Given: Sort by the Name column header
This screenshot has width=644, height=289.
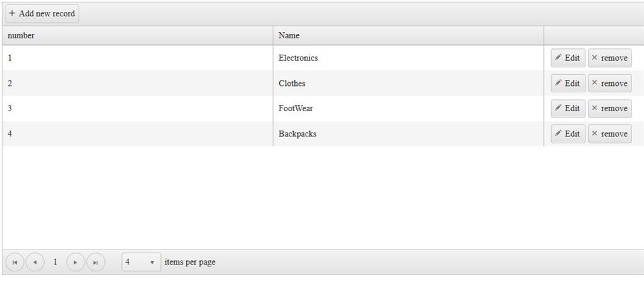Looking at the screenshot, I should [x=289, y=36].
